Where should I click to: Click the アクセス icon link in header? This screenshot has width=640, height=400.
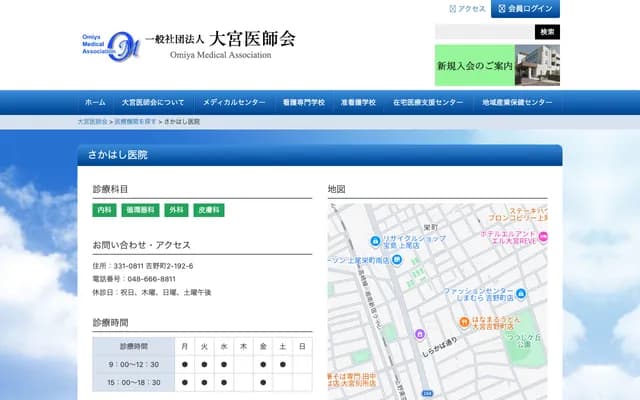[x=468, y=8]
